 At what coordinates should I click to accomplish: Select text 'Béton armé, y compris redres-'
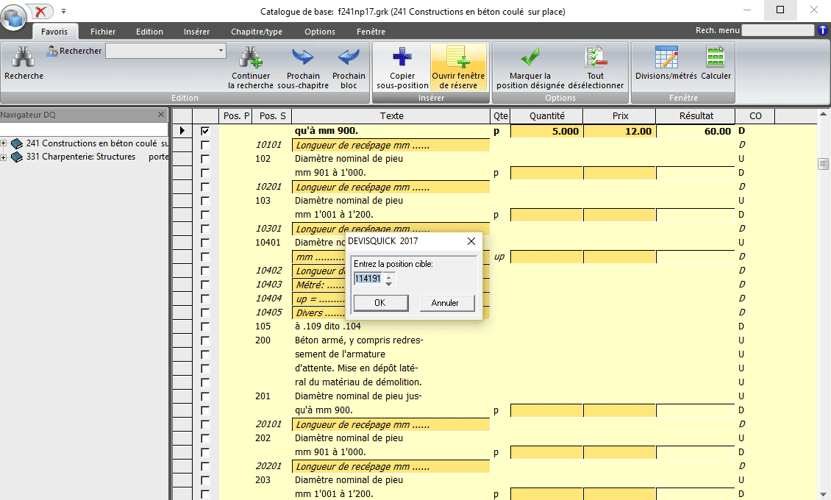[x=359, y=340]
